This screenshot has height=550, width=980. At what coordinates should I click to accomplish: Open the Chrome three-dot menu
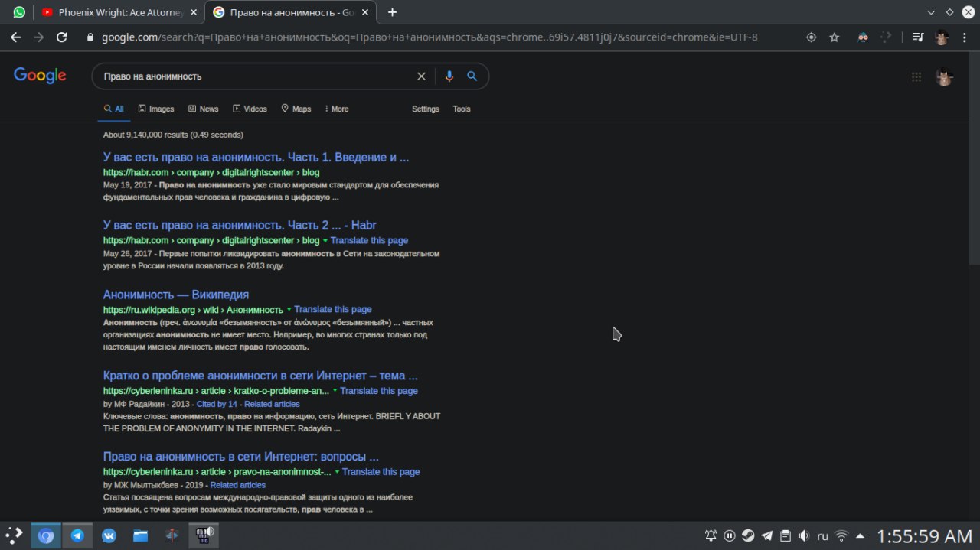(965, 37)
